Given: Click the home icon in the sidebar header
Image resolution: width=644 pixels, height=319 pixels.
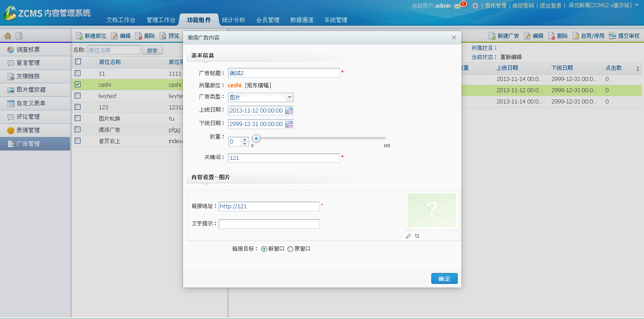Looking at the screenshot, I should (x=8, y=36).
